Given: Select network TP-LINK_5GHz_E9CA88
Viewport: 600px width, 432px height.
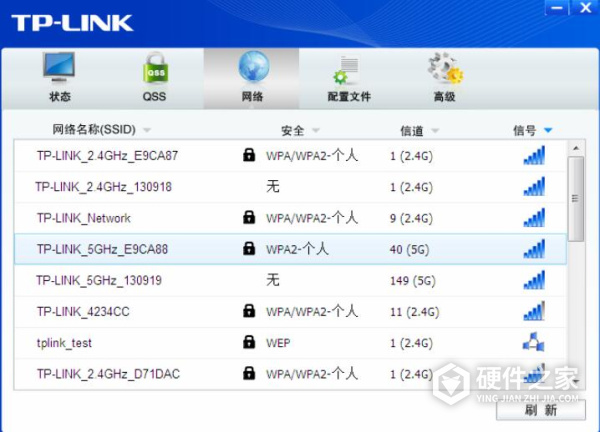Looking at the screenshot, I should coord(290,249).
